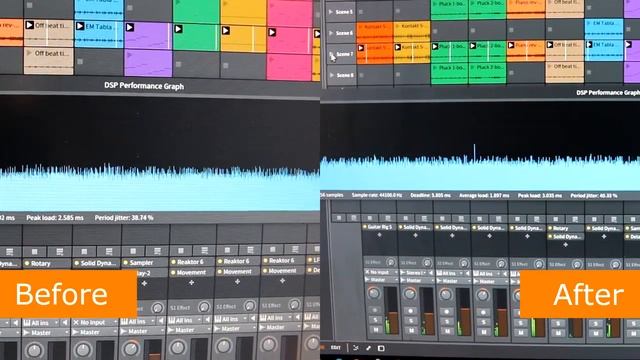Switch to the EDIT tab at bottom
Image resolution: width=640 pixels, height=360 pixels.
pyautogui.click(x=336, y=348)
